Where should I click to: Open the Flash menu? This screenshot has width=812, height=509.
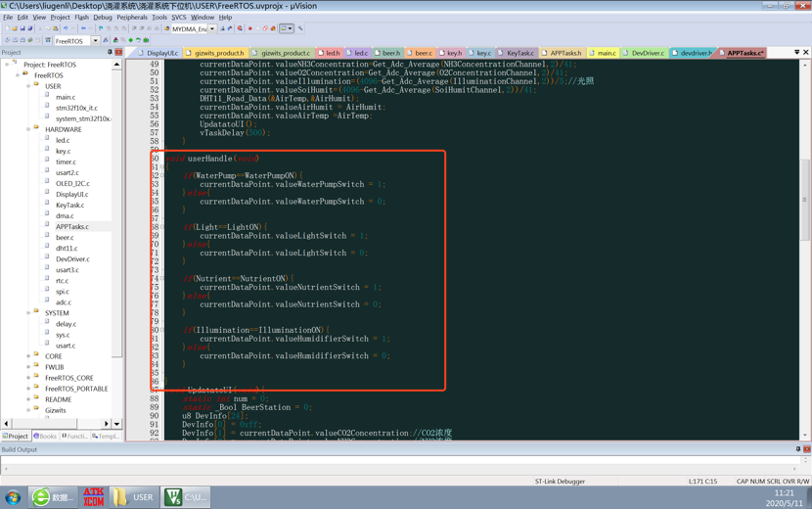81,17
